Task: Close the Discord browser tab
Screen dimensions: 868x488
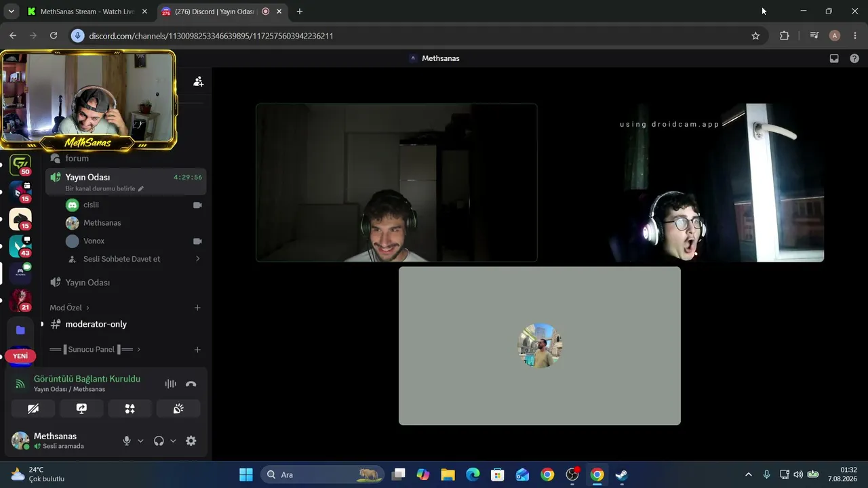Action: click(x=279, y=12)
